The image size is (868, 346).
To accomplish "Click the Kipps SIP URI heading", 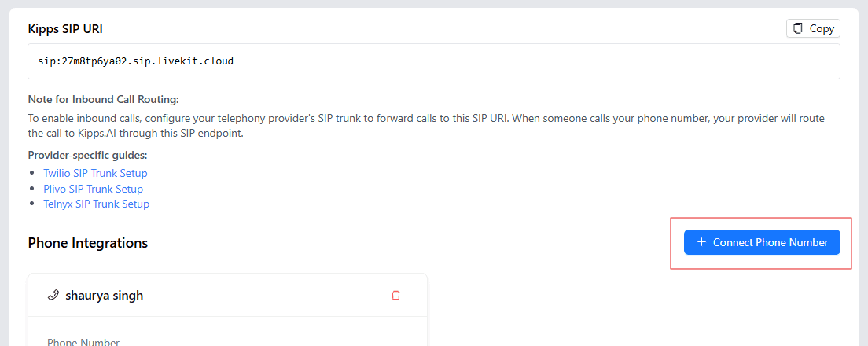I will (x=65, y=29).
